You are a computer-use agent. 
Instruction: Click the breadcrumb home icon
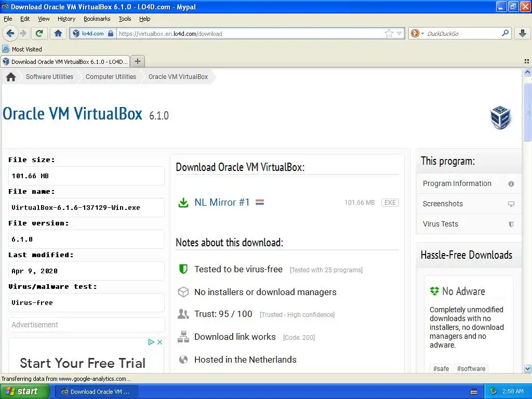(11, 77)
